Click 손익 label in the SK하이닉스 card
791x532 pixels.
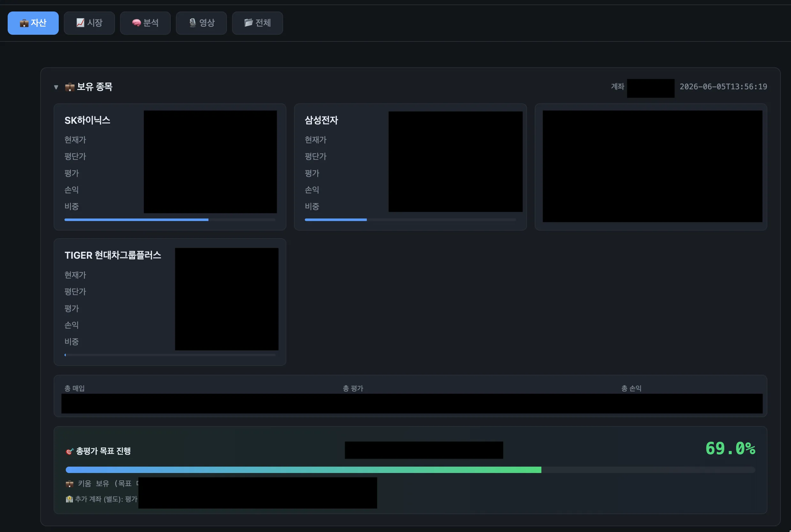pos(72,190)
